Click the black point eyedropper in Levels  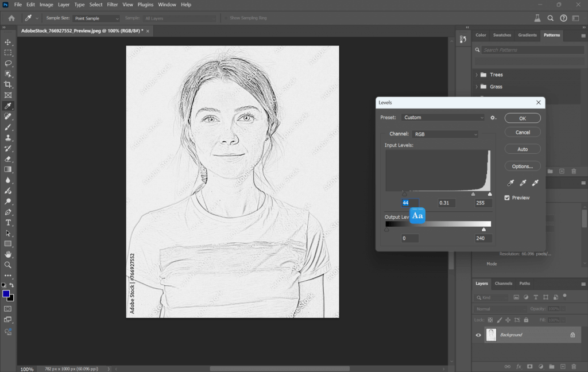coord(510,183)
